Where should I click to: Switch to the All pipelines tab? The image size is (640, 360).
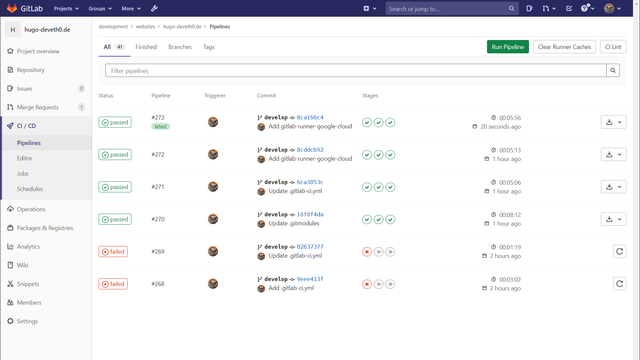pyautogui.click(x=114, y=47)
